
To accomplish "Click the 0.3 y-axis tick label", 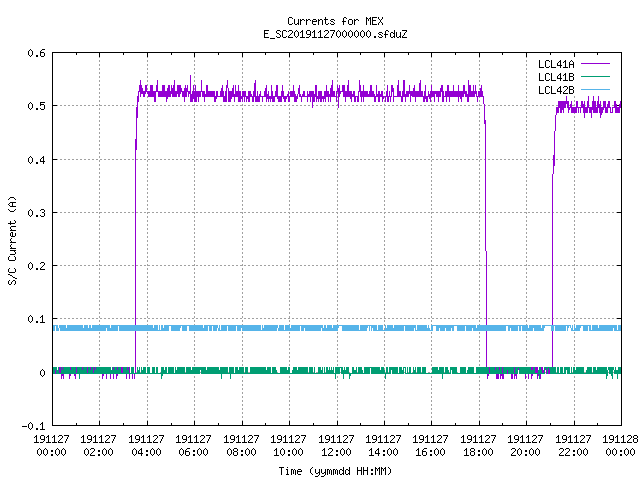I will point(36,213).
